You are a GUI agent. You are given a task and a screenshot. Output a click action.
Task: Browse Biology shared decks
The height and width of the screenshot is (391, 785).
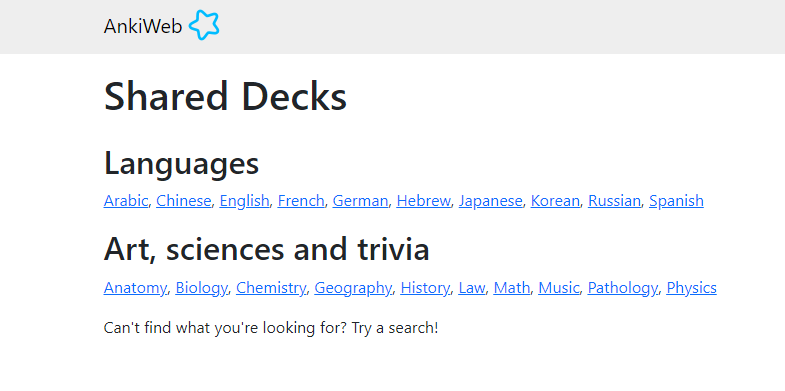201,288
